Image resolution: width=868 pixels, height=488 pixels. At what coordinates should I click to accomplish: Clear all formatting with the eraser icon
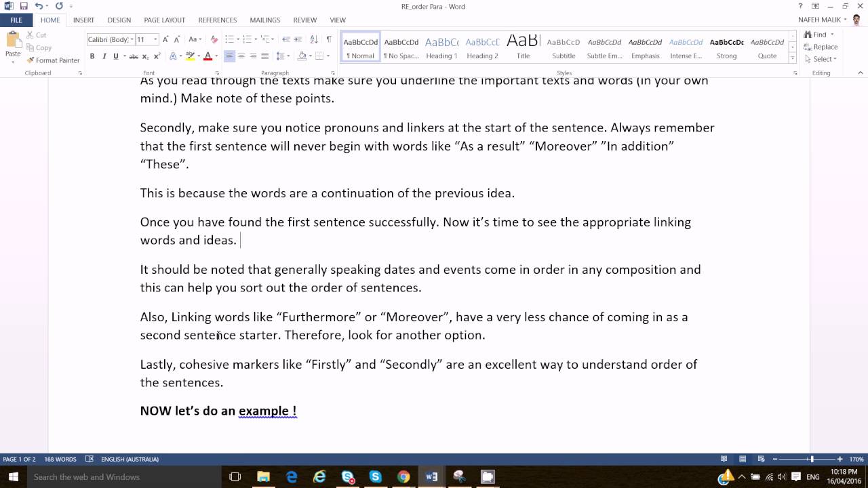coord(214,39)
